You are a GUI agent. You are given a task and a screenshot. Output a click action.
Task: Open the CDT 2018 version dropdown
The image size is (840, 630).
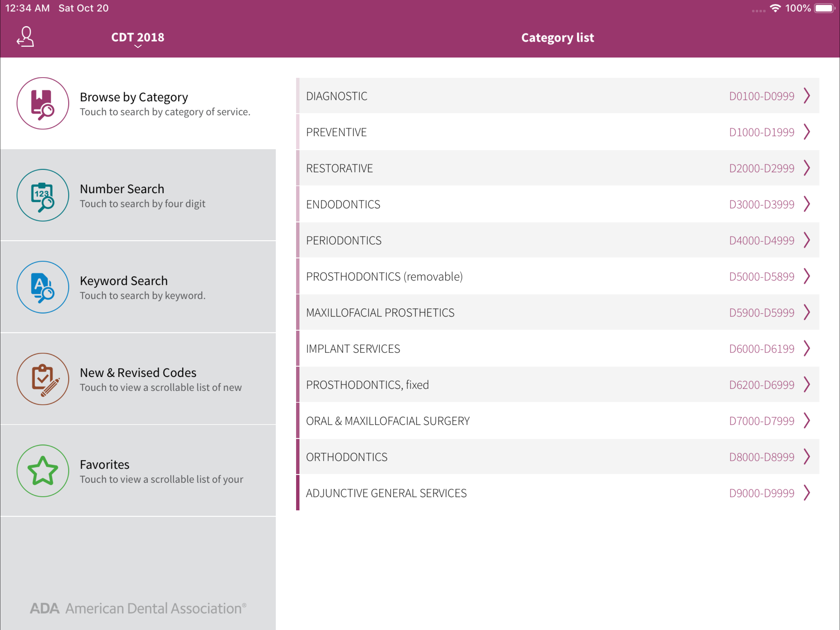[x=137, y=39]
